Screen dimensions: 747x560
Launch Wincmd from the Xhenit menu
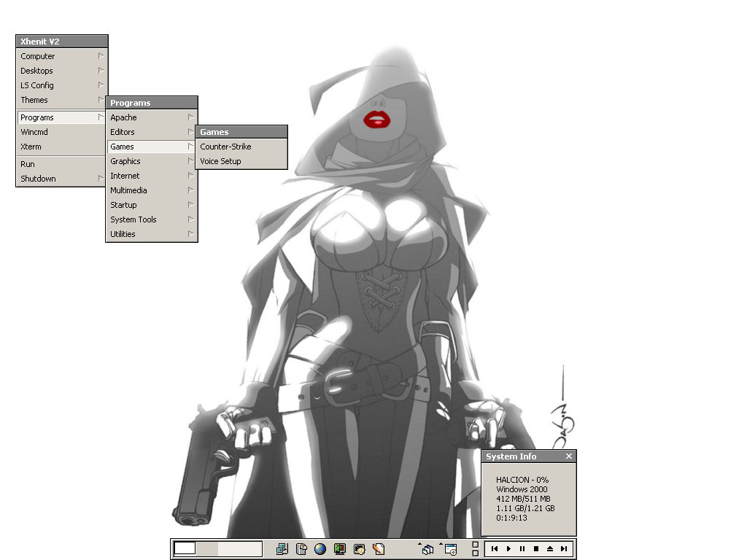(x=61, y=132)
